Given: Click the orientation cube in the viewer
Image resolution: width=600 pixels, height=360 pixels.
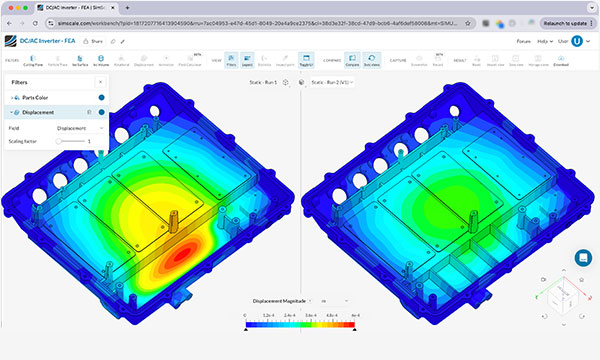Looking at the screenshot, I should 562,299.
